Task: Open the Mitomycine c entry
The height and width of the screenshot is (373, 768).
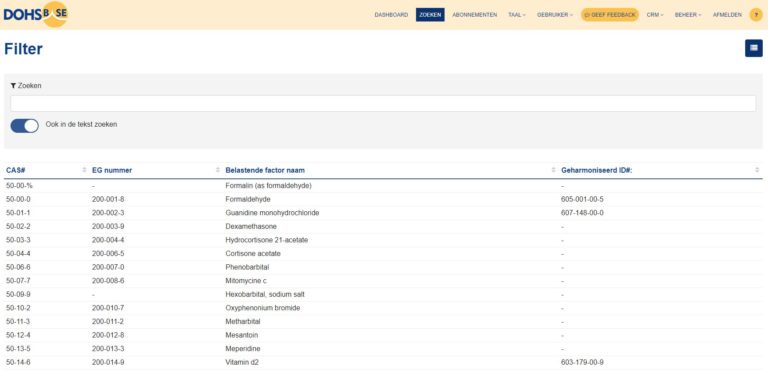Action: tap(246, 281)
